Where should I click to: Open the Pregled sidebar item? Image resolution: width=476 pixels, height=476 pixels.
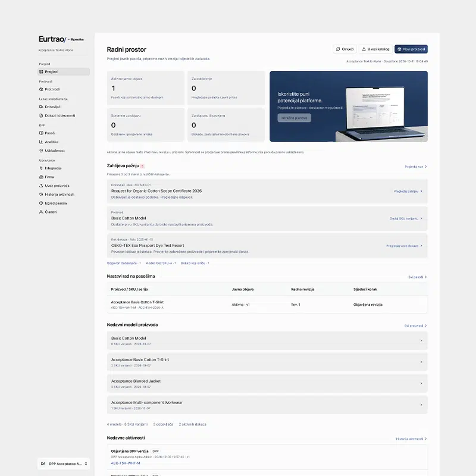64,71
